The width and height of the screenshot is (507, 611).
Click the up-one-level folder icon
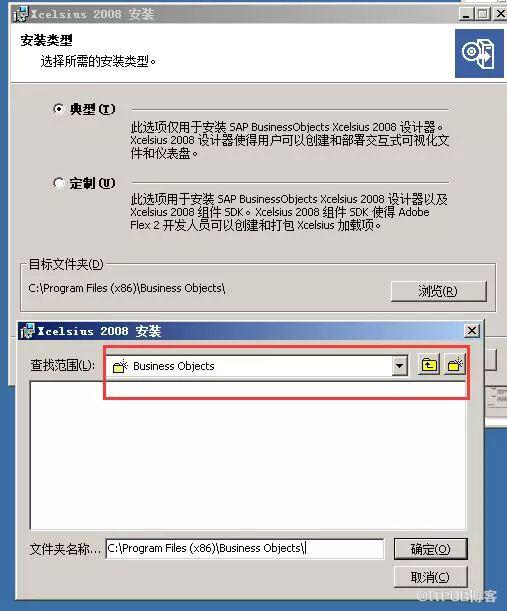pos(429,365)
